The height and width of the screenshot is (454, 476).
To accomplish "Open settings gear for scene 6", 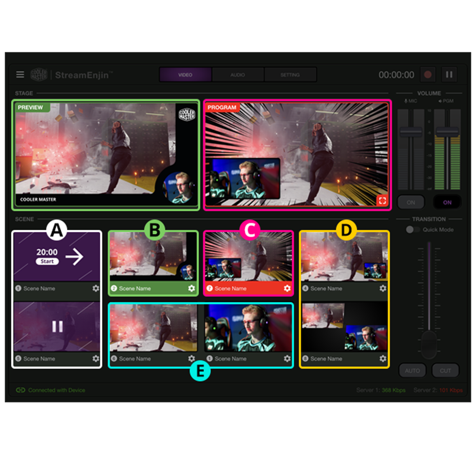I will tap(191, 359).
